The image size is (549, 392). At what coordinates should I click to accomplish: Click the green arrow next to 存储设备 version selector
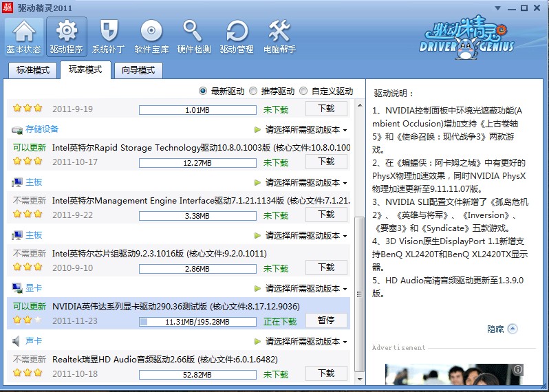coord(258,130)
